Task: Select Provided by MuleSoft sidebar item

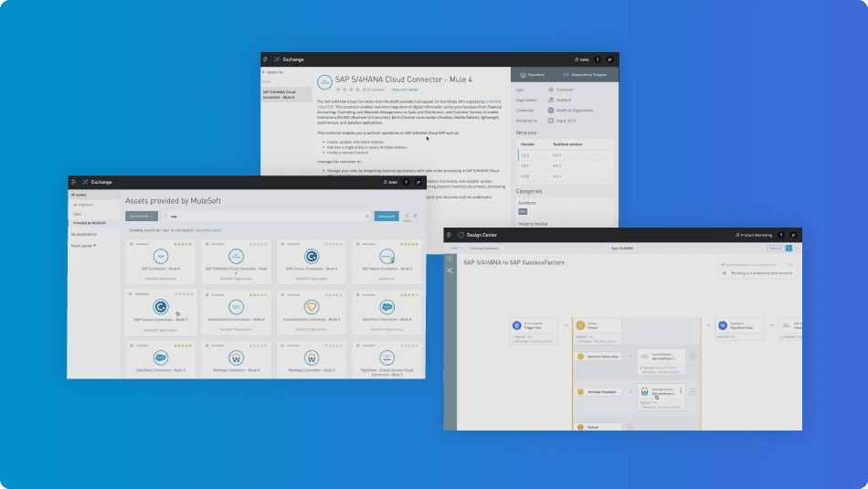Action: [93, 223]
